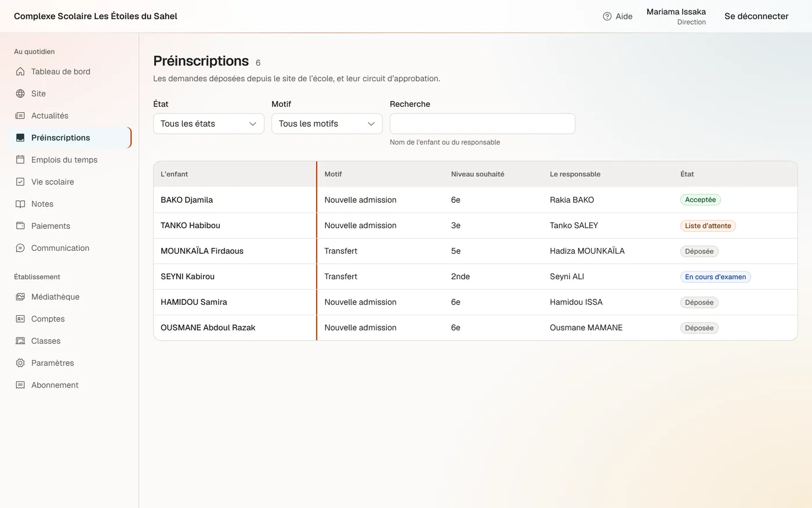Click the chat bubble icon beside Communication
The height and width of the screenshot is (508, 812).
[20, 248]
